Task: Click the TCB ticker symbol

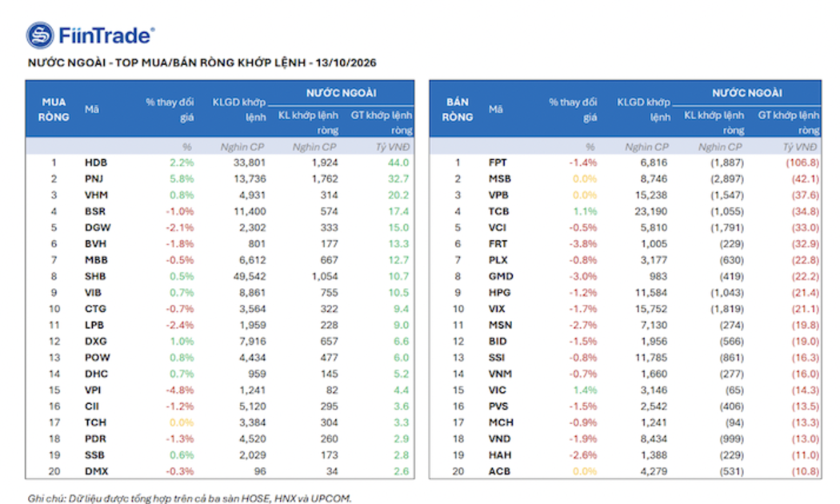Action: pos(498,211)
